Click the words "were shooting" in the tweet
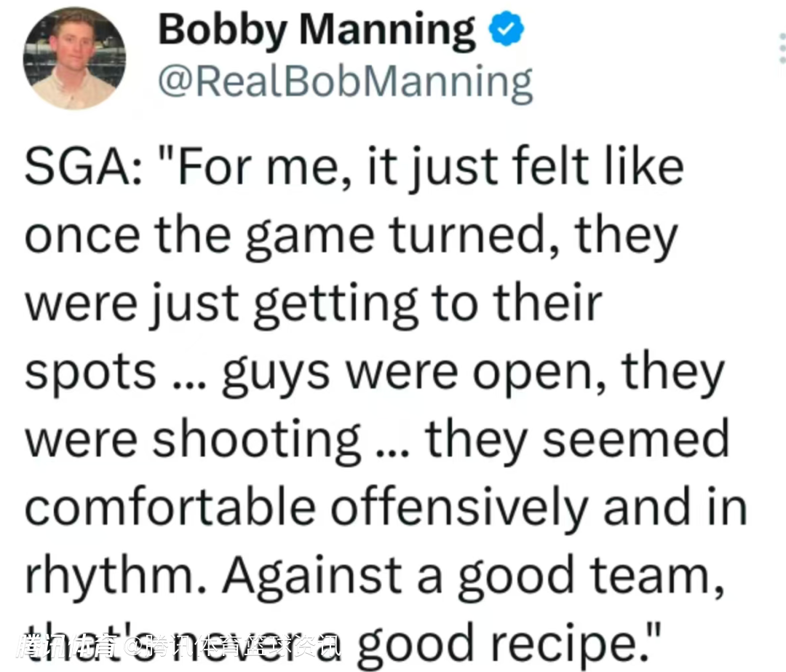 [x=193, y=438]
